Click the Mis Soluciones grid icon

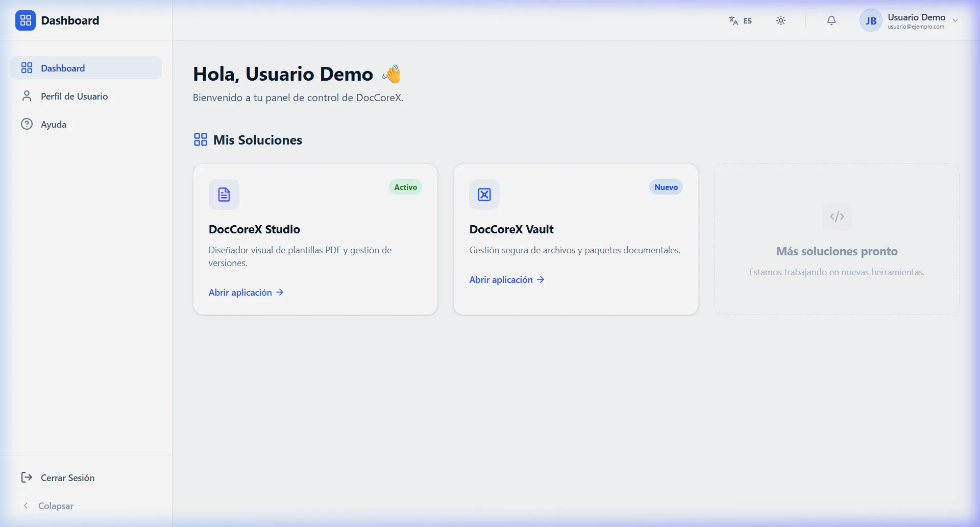[x=200, y=139]
